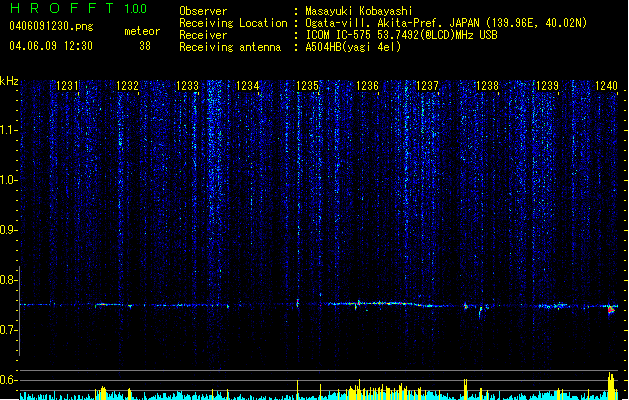Click the 1240 time marker
This screenshot has width=629, height=400.
pos(607,86)
